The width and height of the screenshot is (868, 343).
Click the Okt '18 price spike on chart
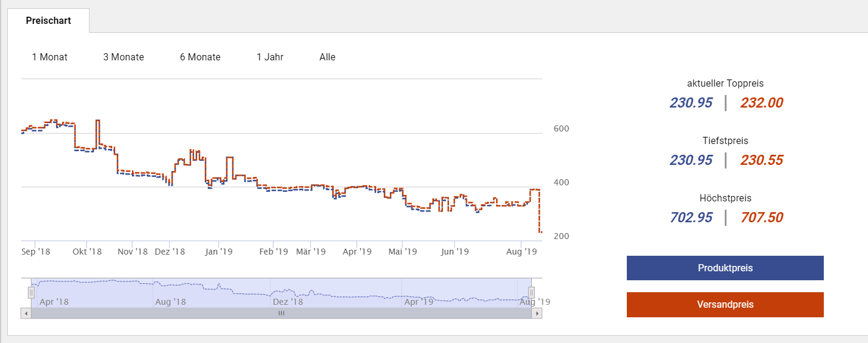(97, 121)
